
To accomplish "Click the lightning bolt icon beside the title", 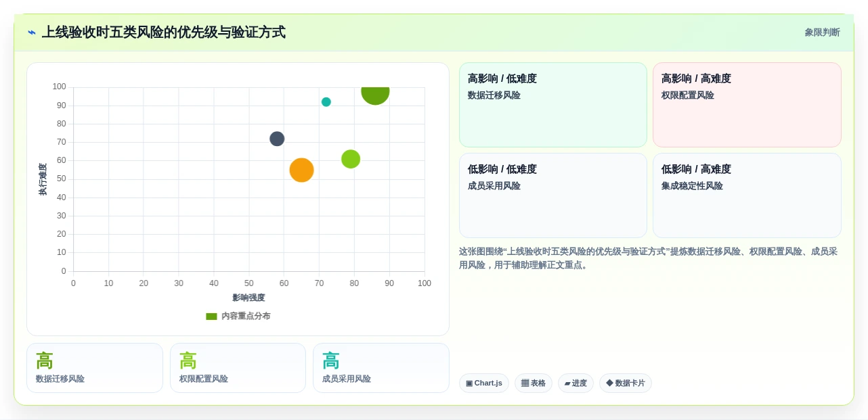I will (32, 32).
